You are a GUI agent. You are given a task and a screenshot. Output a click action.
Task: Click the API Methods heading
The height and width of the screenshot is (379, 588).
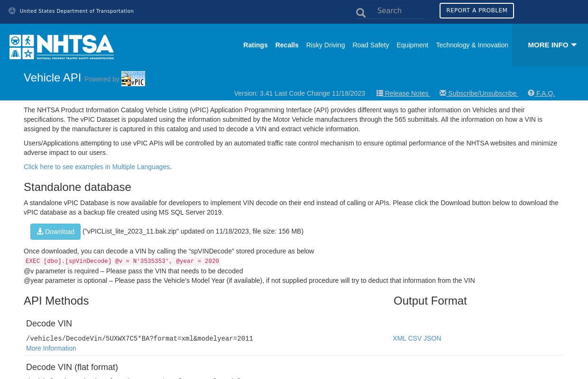pyautogui.click(x=56, y=301)
